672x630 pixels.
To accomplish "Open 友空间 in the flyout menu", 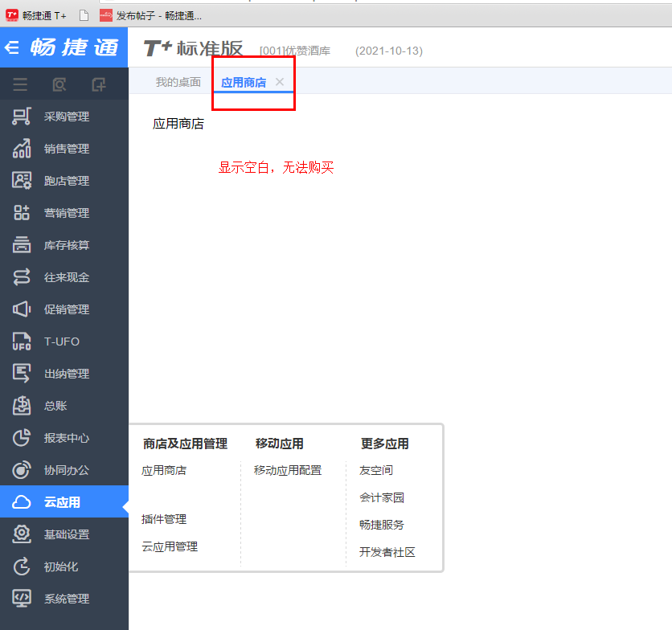I will pos(376,471).
